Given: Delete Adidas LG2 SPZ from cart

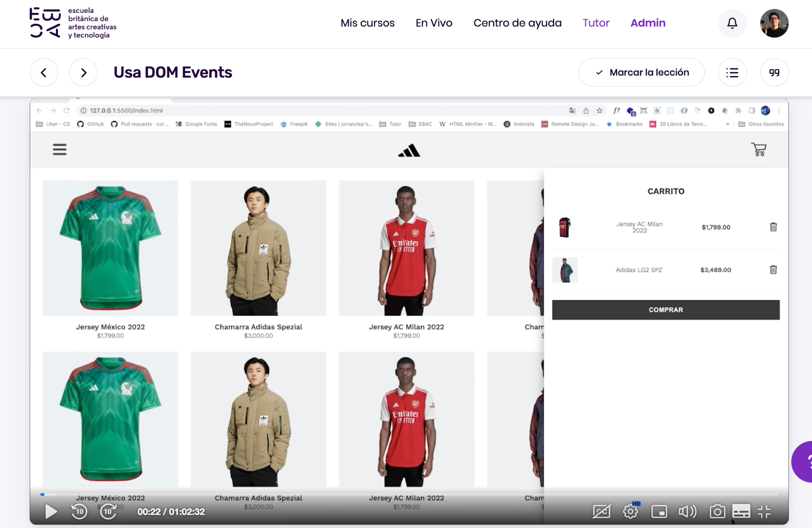Looking at the screenshot, I should tap(773, 270).
